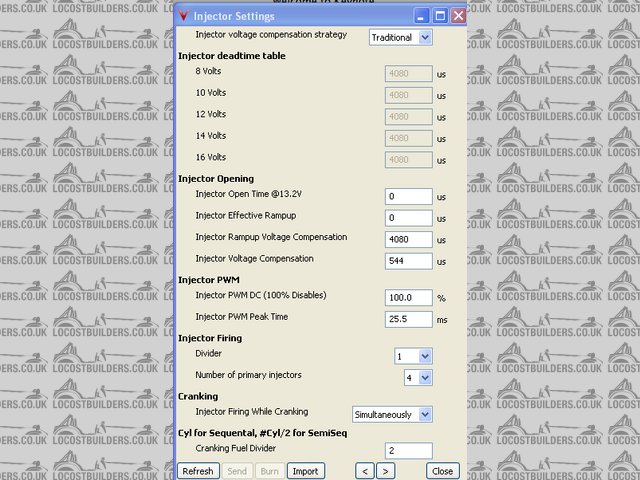640x480 pixels.
Task: Click the Import button
Action: (x=305, y=471)
